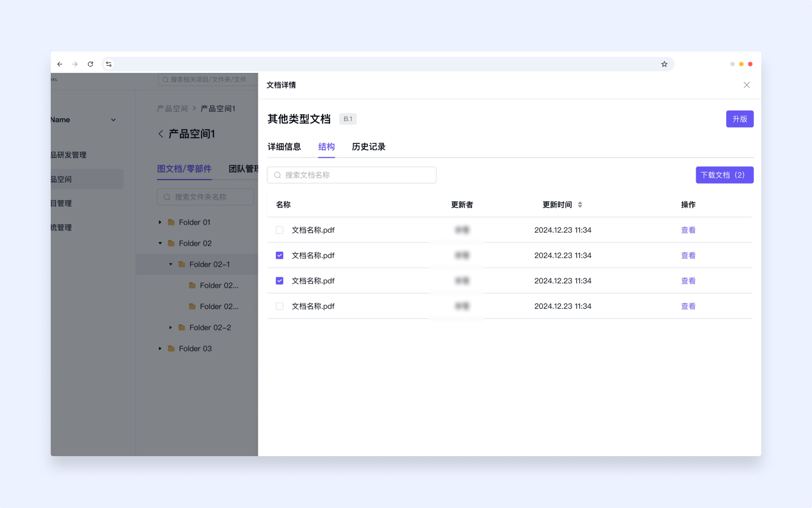This screenshot has width=812, height=508.
Task: Click the 更新者 column header
Action: [x=462, y=205]
